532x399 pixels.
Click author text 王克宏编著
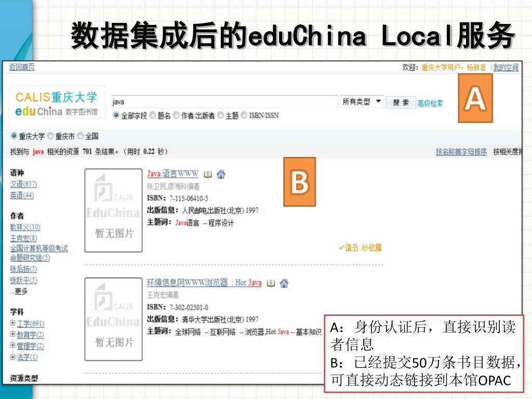coord(163,295)
